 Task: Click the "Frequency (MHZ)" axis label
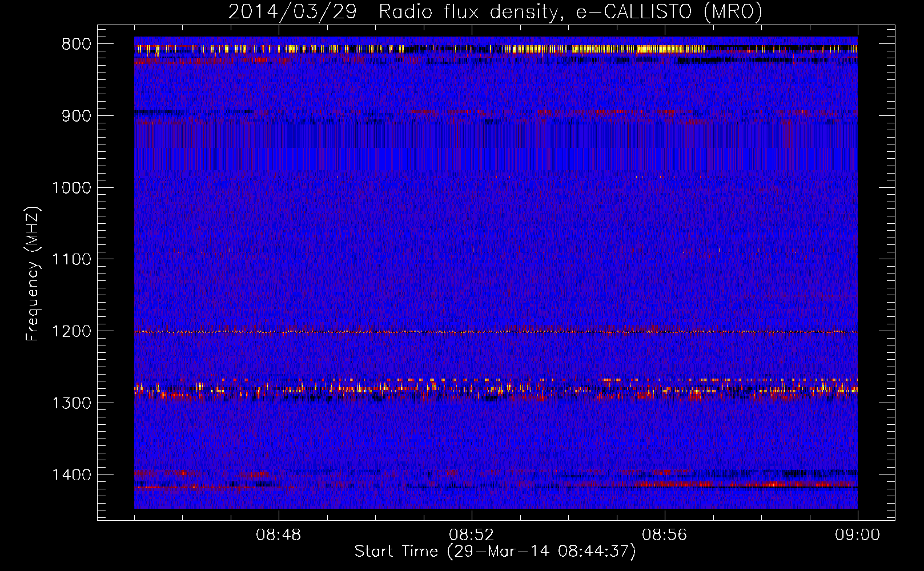click(x=33, y=274)
